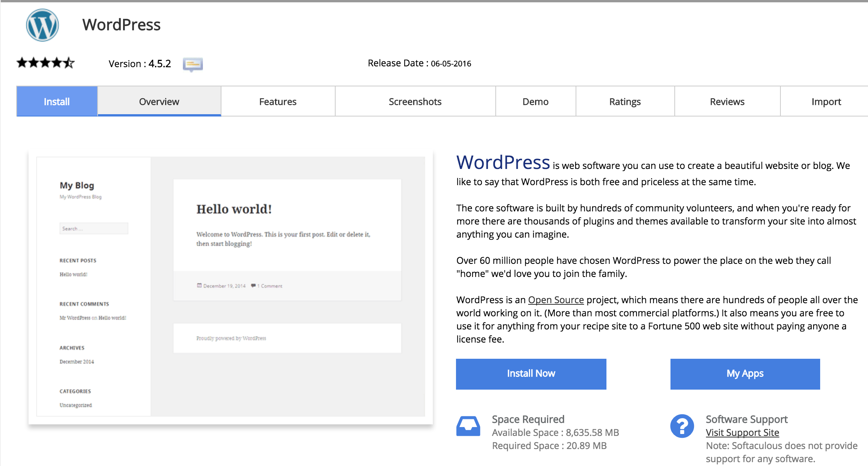Open the changelog icon beside version 4.5.2
Screen dimensions: 868x466
pyautogui.click(x=193, y=64)
